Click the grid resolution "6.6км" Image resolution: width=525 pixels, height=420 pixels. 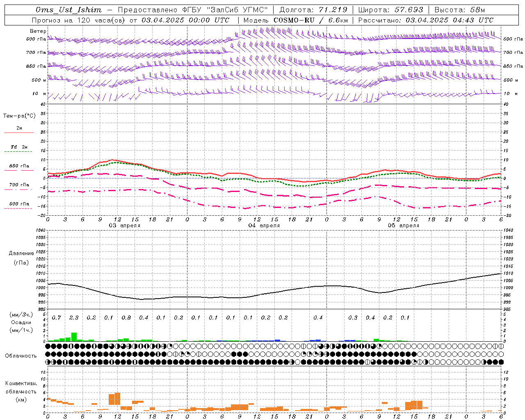click(338, 20)
